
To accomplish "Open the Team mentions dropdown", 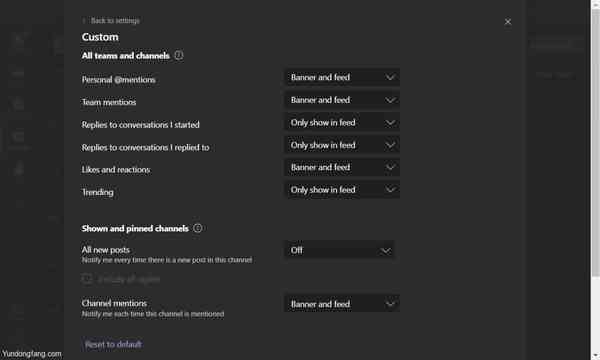I will [x=342, y=100].
